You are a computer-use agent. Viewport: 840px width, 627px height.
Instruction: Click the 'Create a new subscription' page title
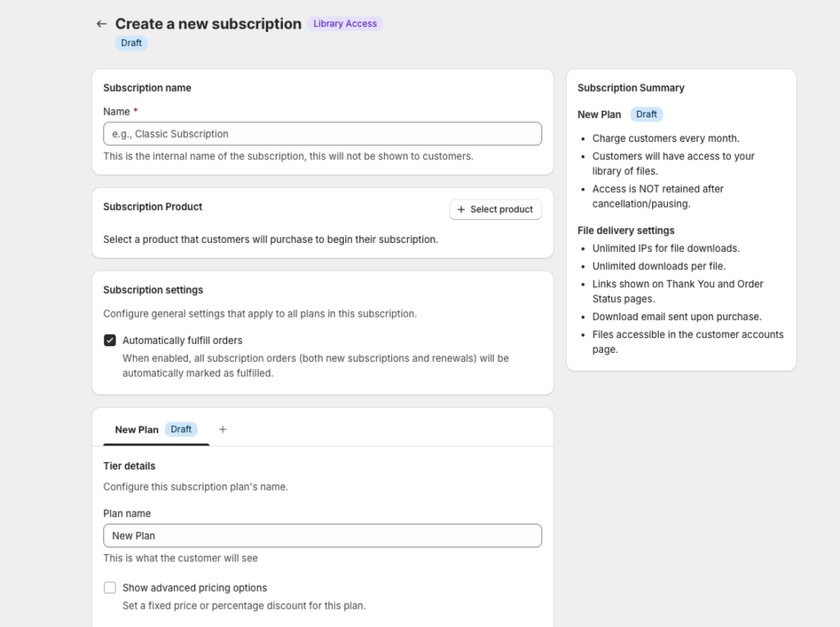(208, 24)
